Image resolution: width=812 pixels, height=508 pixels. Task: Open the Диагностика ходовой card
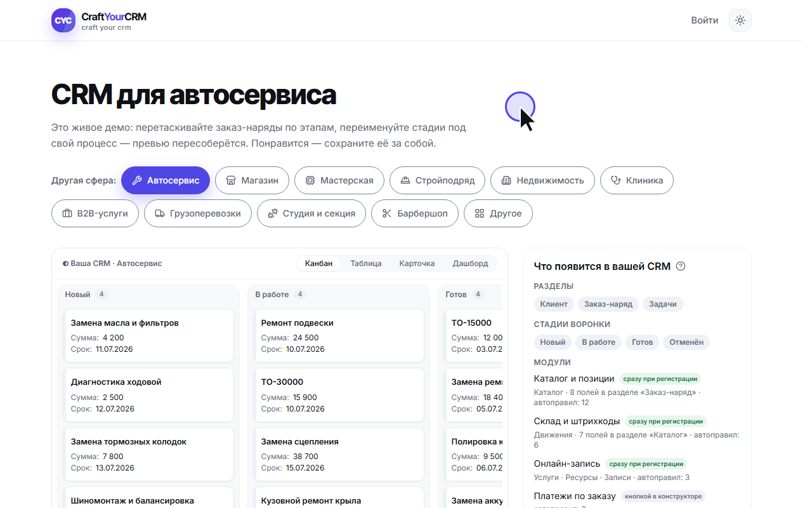click(x=149, y=395)
